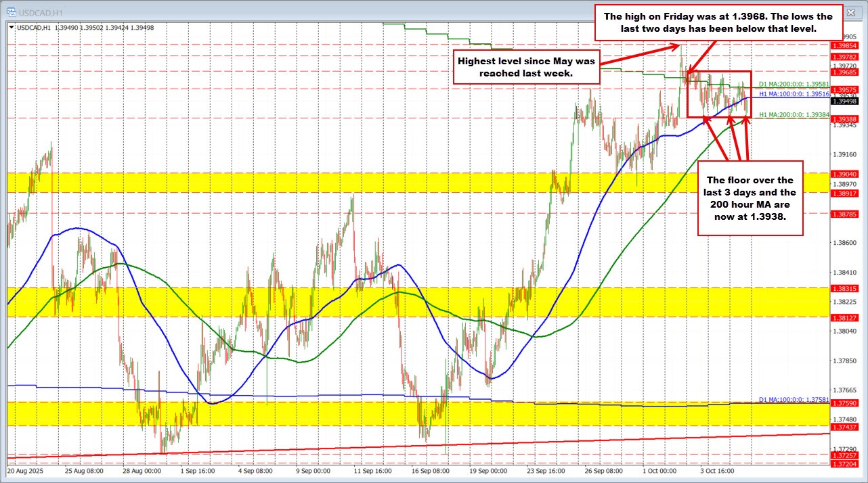
Task: Select the annotation describing the 1.3938 floor
Action: (750, 199)
